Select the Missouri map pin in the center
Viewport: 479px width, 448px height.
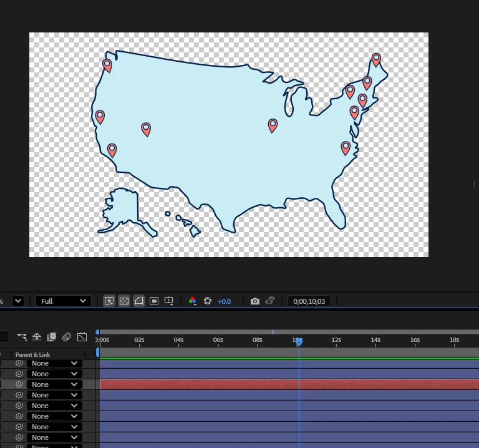coord(273,125)
